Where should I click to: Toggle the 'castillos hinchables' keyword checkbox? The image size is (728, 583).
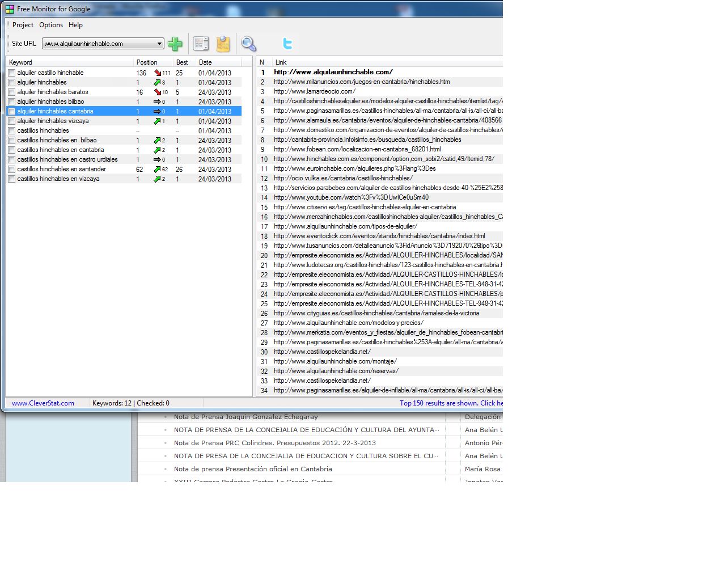coord(11,130)
